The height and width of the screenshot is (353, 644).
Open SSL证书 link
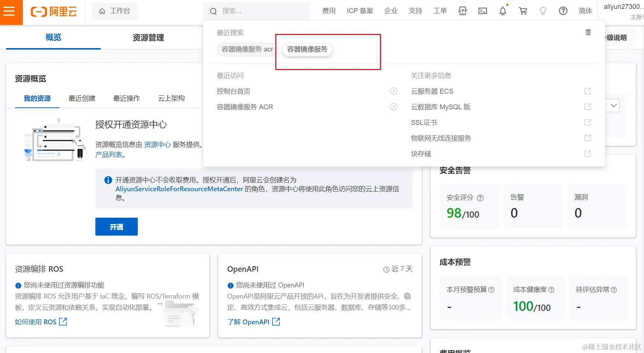point(424,123)
